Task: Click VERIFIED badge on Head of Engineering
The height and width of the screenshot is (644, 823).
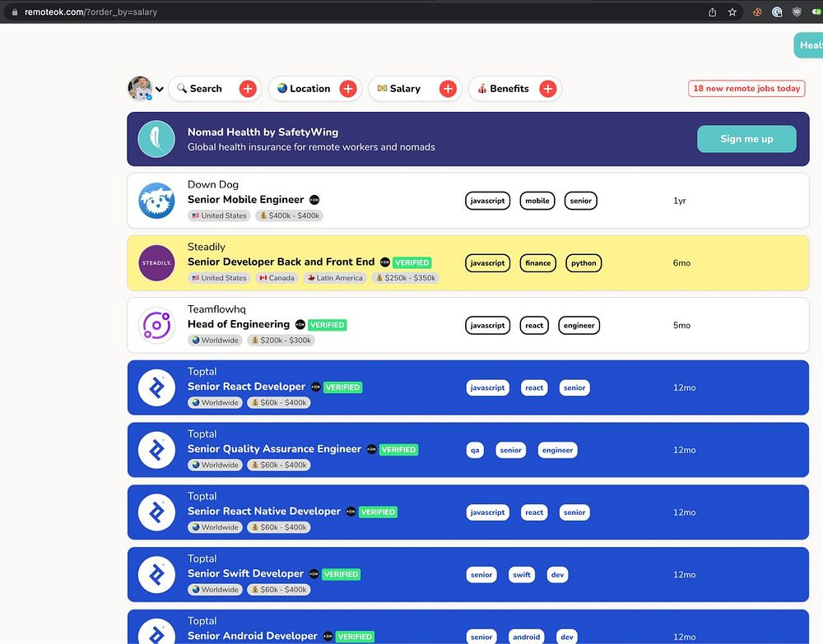Action: pyautogui.click(x=327, y=325)
